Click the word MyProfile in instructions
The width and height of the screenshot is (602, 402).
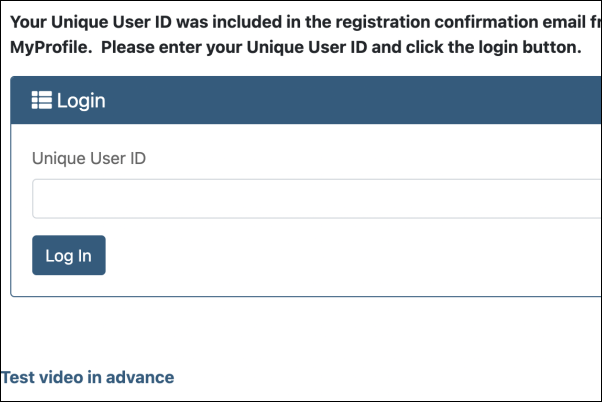click(x=51, y=48)
